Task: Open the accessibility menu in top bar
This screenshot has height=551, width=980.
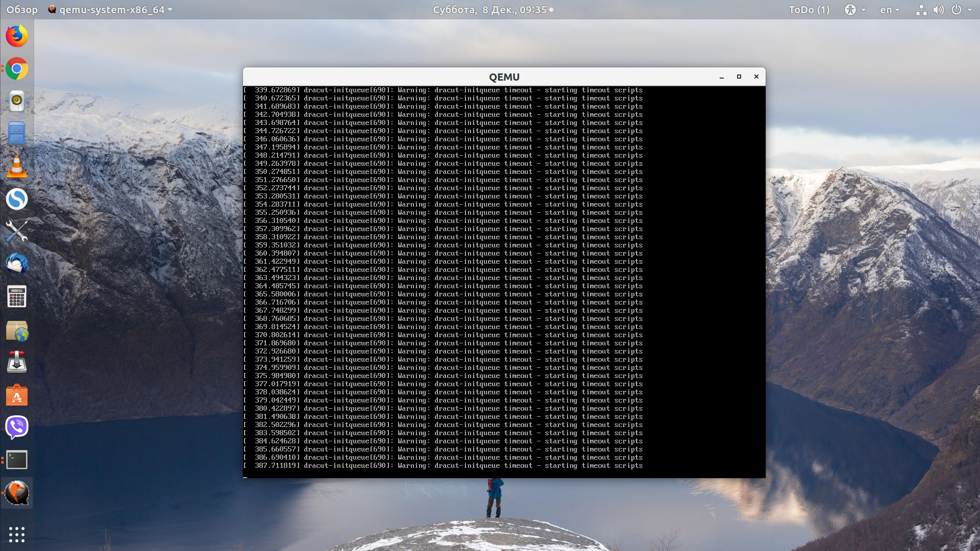Action: tap(855, 10)
